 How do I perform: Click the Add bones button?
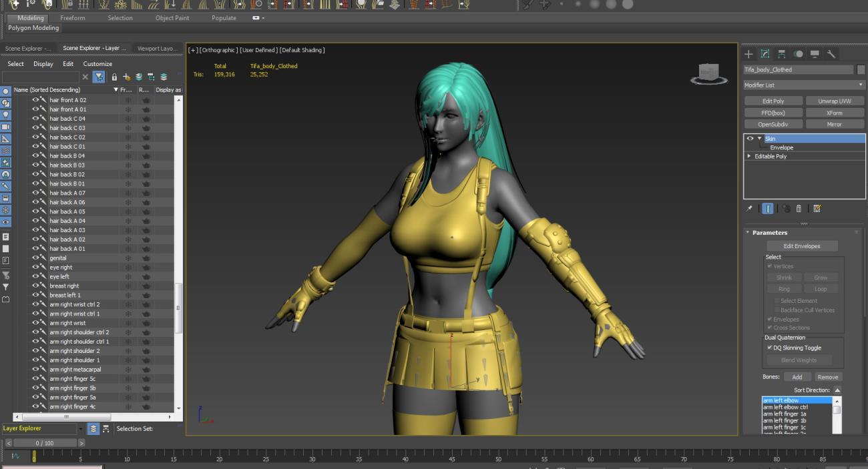[x=797, y=377]
